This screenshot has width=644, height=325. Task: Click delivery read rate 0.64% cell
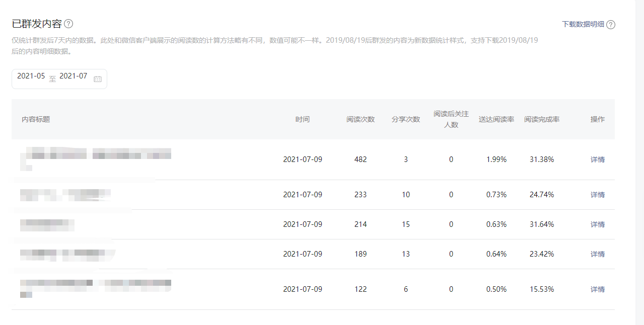(x=496, y=254)
